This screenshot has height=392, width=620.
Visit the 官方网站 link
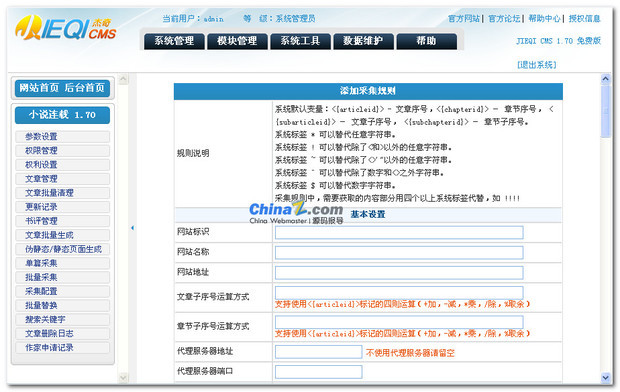point(464,19)
